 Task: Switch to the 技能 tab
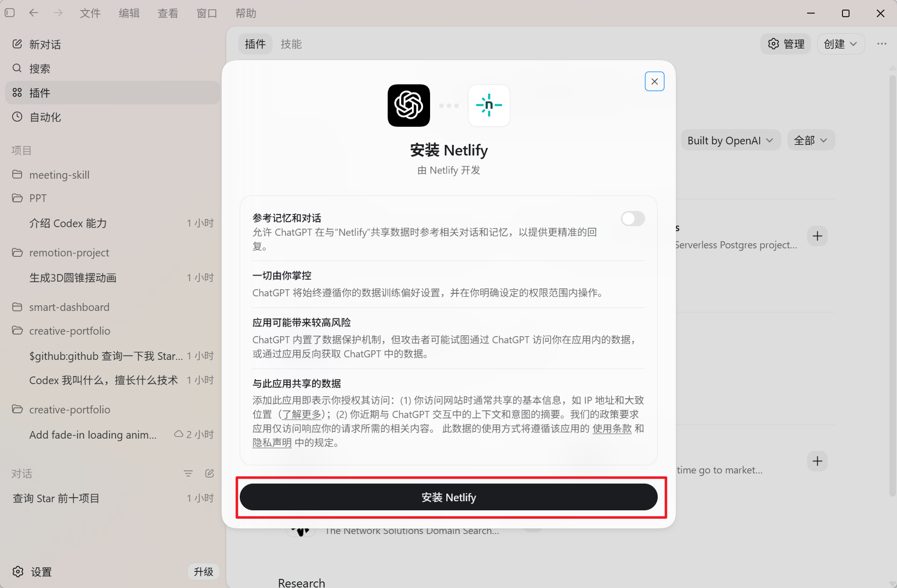pos(291,44)
